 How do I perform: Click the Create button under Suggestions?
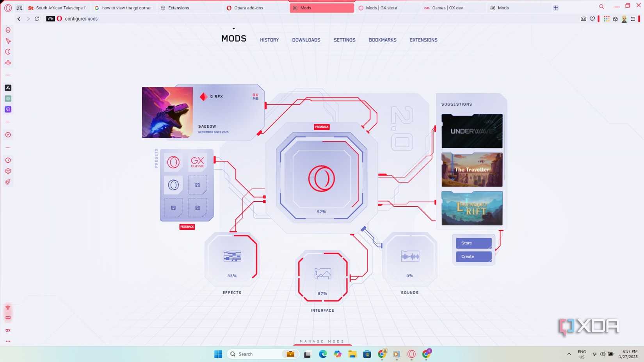pos(473,256)
